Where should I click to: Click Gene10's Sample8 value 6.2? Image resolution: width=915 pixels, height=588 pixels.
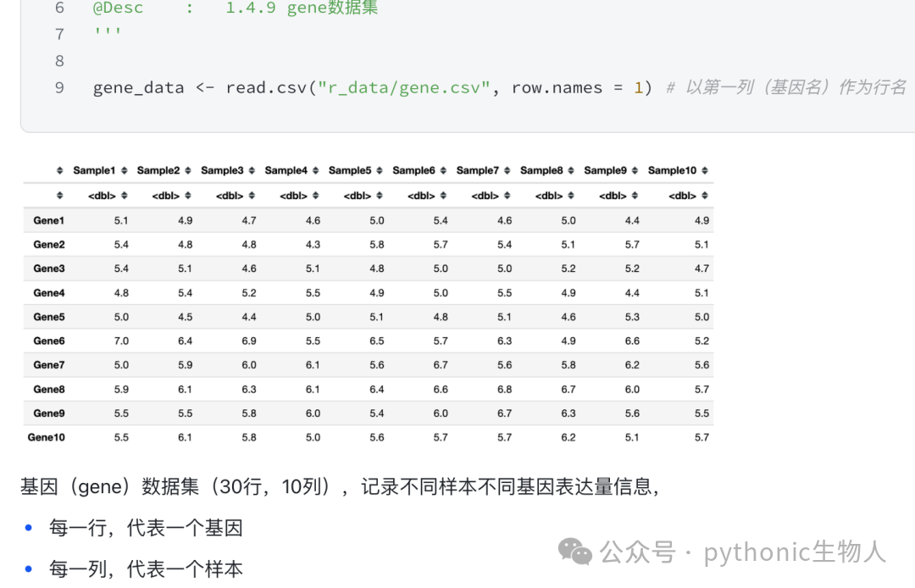568,437
